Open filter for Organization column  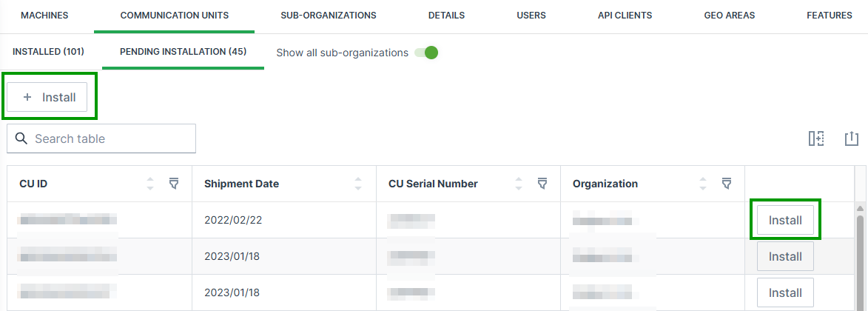tap(727, 184)
